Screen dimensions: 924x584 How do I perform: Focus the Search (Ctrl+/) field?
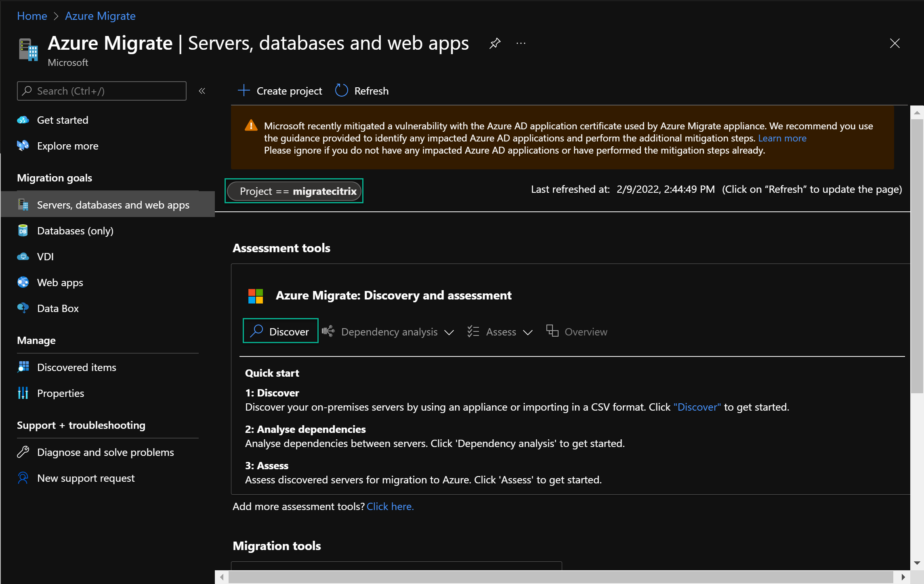coord(102,91)
